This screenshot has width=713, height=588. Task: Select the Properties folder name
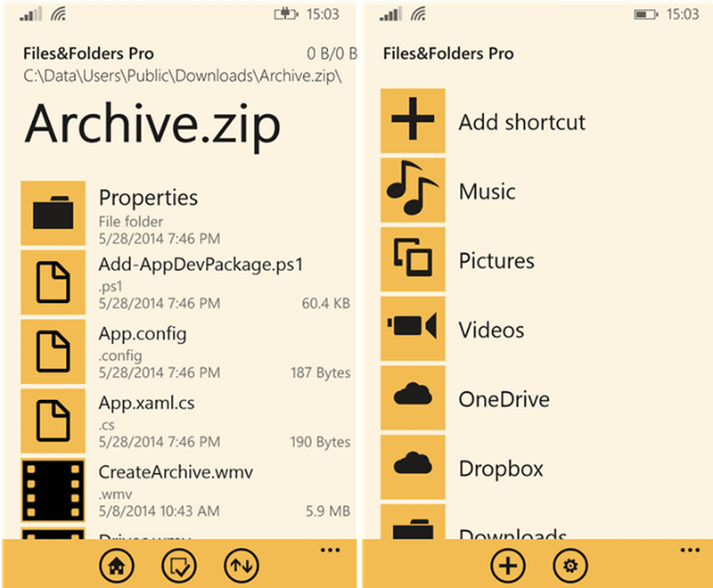pyautogui.click(x=148, y=198)
